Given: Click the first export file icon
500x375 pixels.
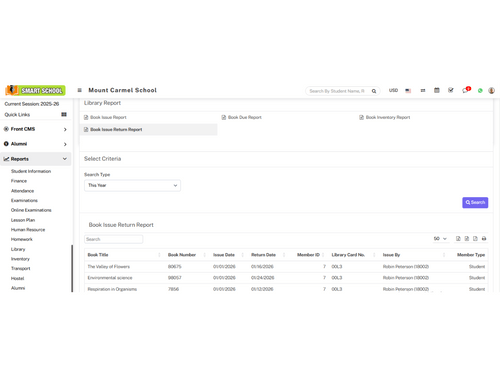Looking at the screenshot, I should (458, 239).
